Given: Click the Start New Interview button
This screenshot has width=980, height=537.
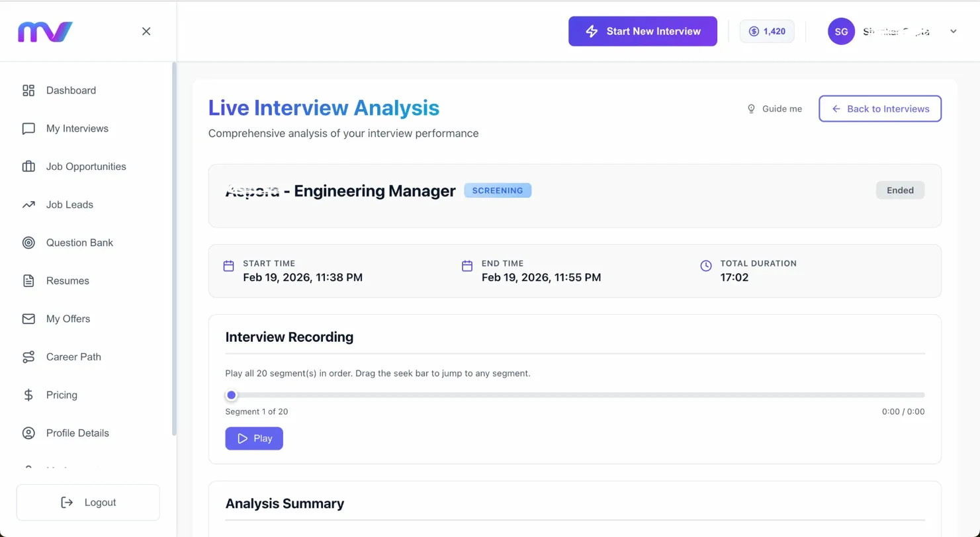Looking at the screenshot, I should [642, 31].
